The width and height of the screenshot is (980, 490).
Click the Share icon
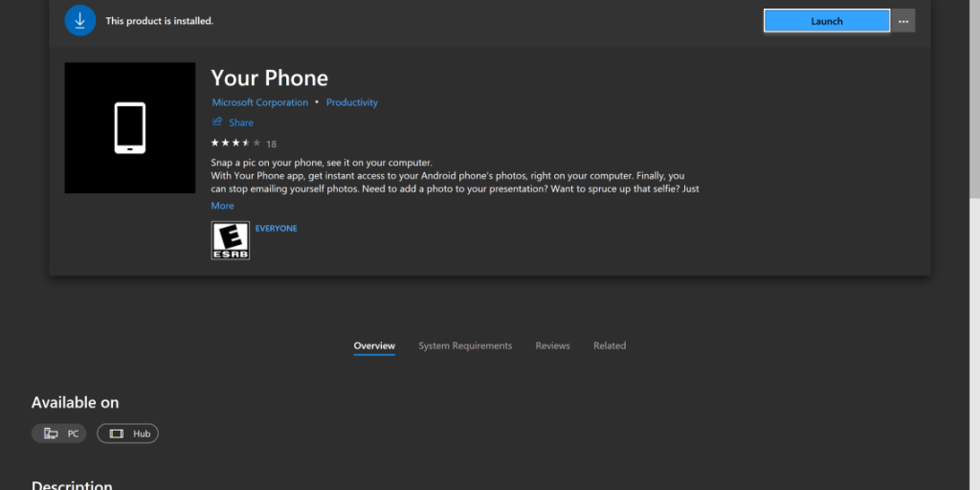218,122
